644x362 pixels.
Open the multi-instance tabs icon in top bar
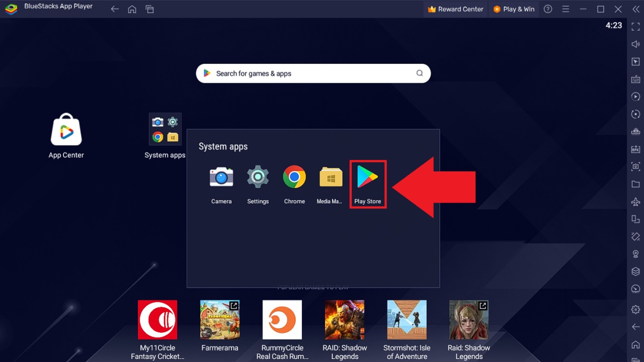click(149, 9)
